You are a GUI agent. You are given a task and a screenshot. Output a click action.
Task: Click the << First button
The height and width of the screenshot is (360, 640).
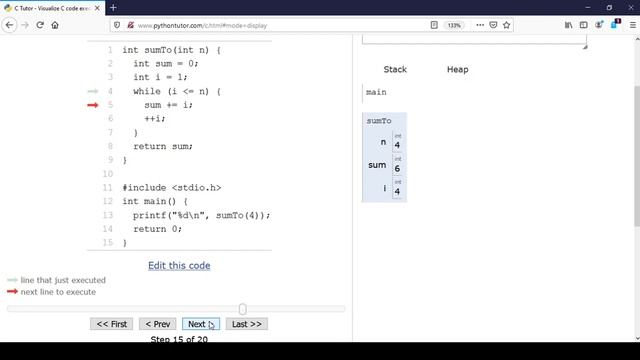click(111, 324)
